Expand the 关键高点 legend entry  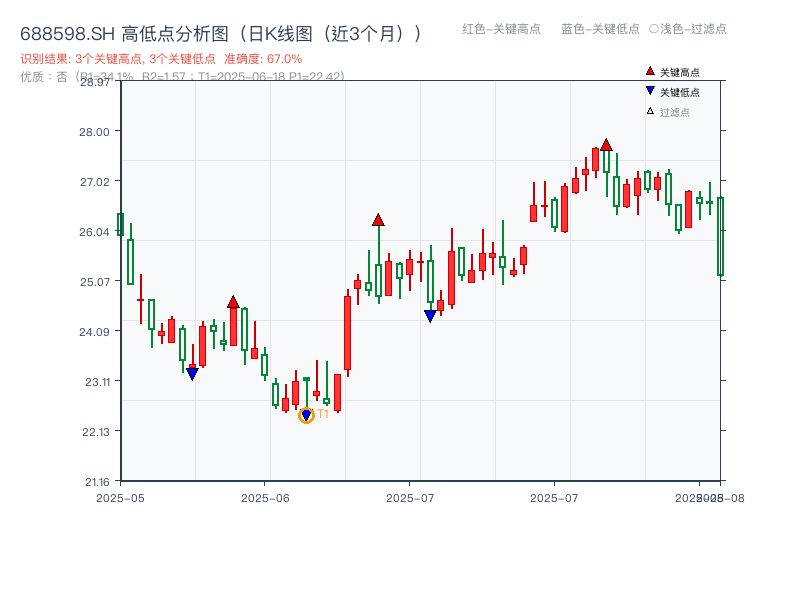point(672,71)
